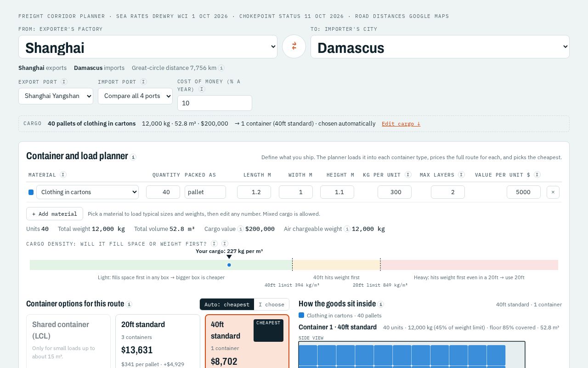Click the + Add material button
This screenshot has height=368, width=588.
click(x=55, y=214)
